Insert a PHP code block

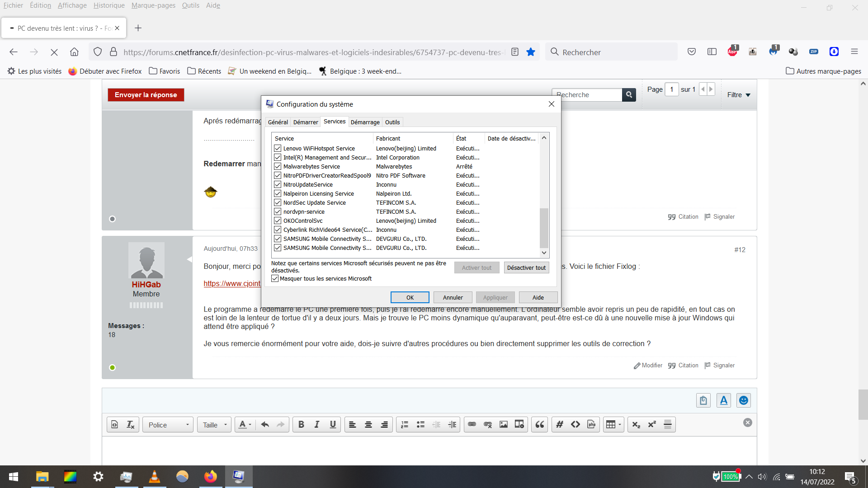point(591,425)
